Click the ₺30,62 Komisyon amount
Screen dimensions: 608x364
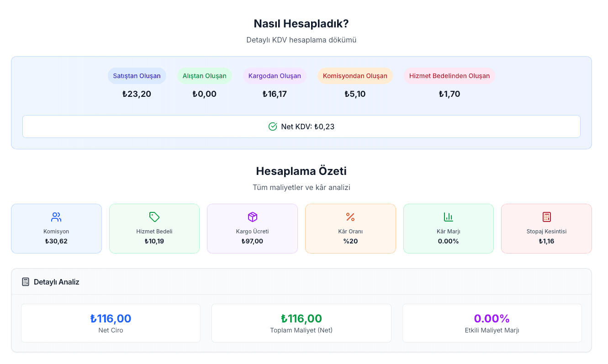[56, 241]
